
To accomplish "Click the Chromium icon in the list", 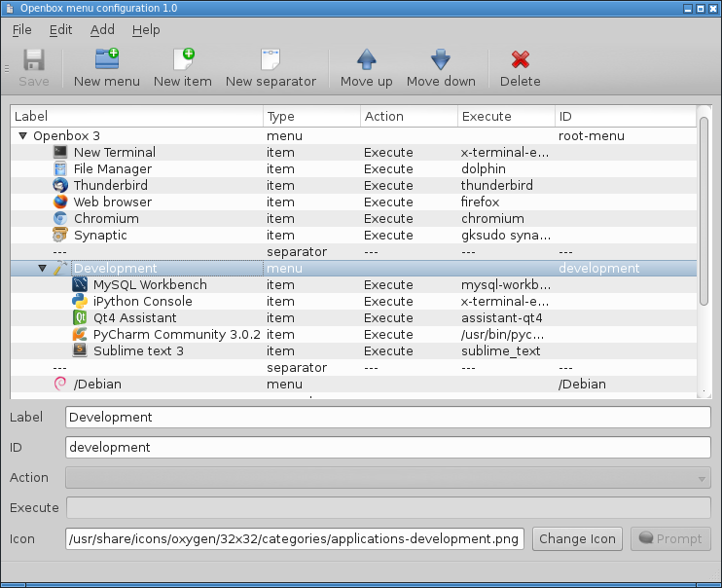I will [x=60, y=218].
